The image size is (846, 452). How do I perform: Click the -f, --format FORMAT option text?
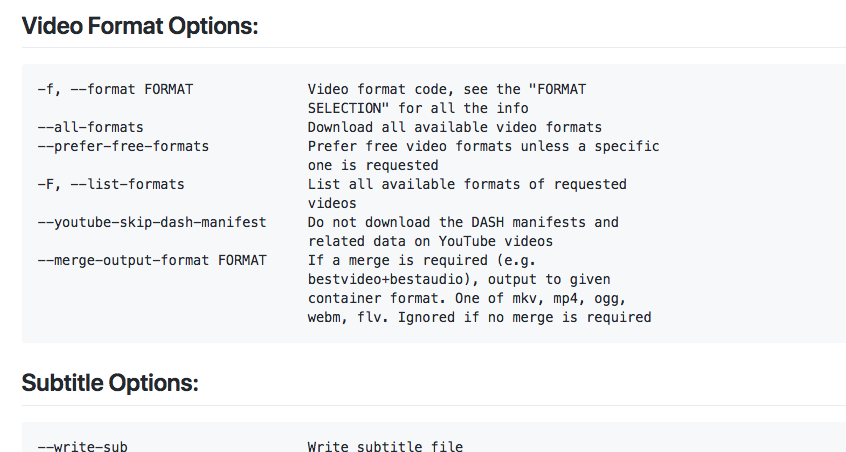115,89
